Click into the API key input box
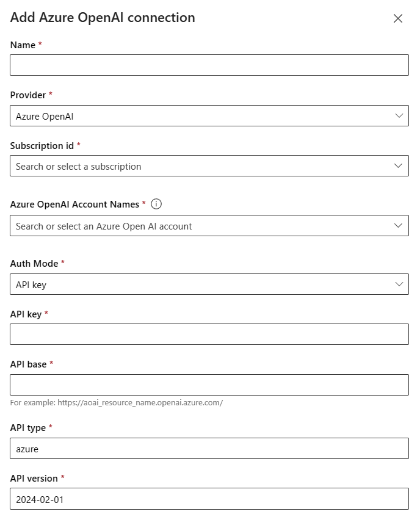Viewport: 420px width, 528px height. coord(209,335)
